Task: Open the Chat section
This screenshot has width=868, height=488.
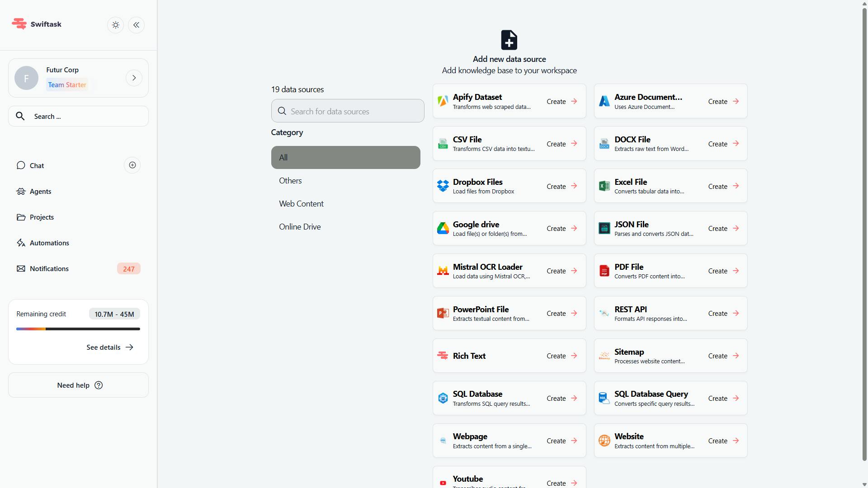Action: tap(36, 165)
